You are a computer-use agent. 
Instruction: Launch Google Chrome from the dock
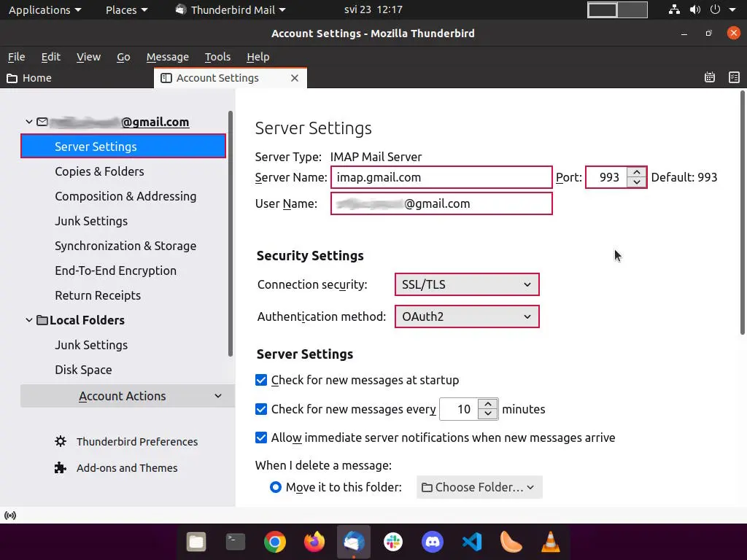click(x=275, y=542)
